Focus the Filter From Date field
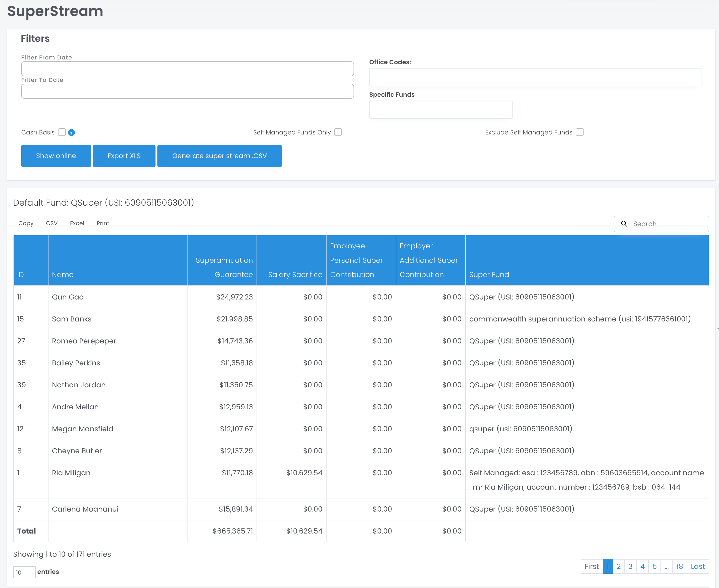 click(187, 69)
